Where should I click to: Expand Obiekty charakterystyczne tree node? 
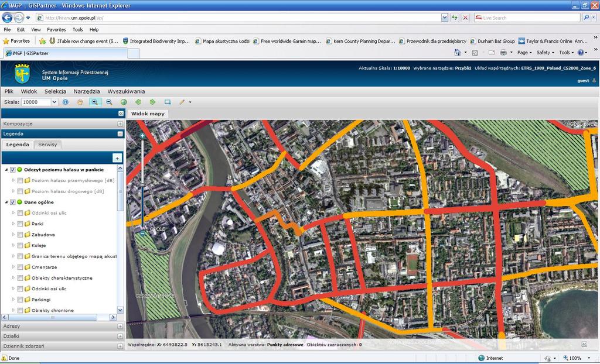click(x=13, y=278)
